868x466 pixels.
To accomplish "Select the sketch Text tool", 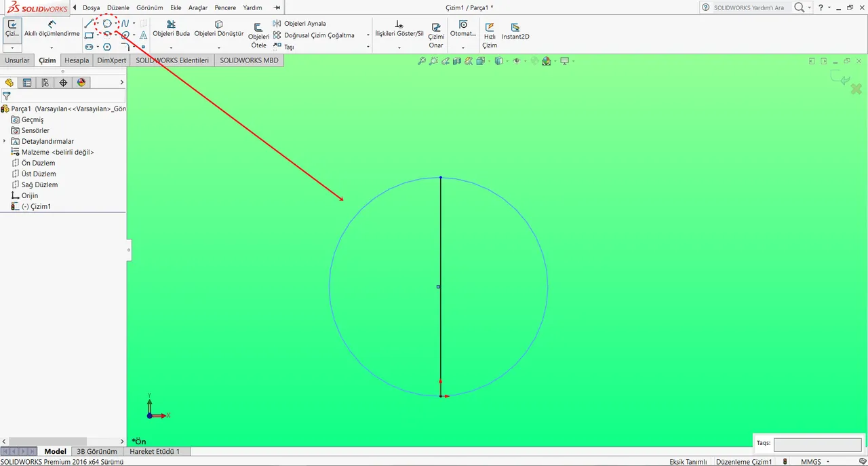I will 143,35.
